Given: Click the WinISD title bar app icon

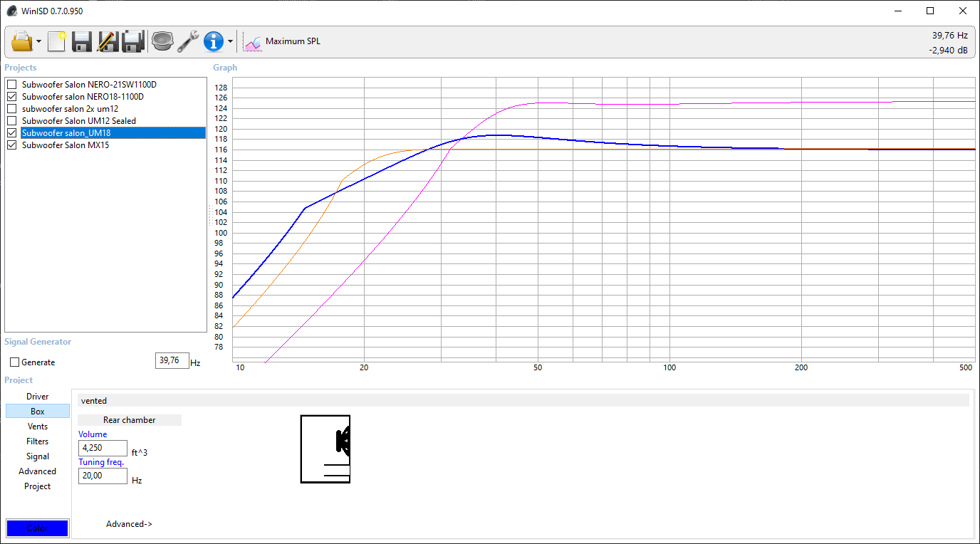Looking at the screenshot, I should point(12,11).
